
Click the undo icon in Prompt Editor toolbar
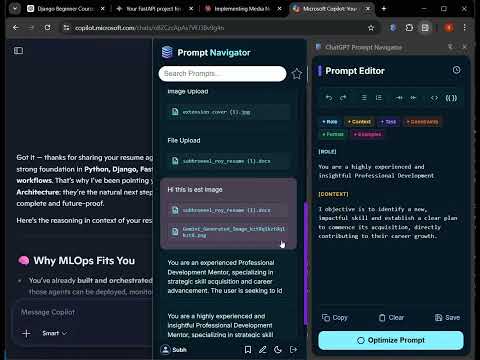click(329, 98)
